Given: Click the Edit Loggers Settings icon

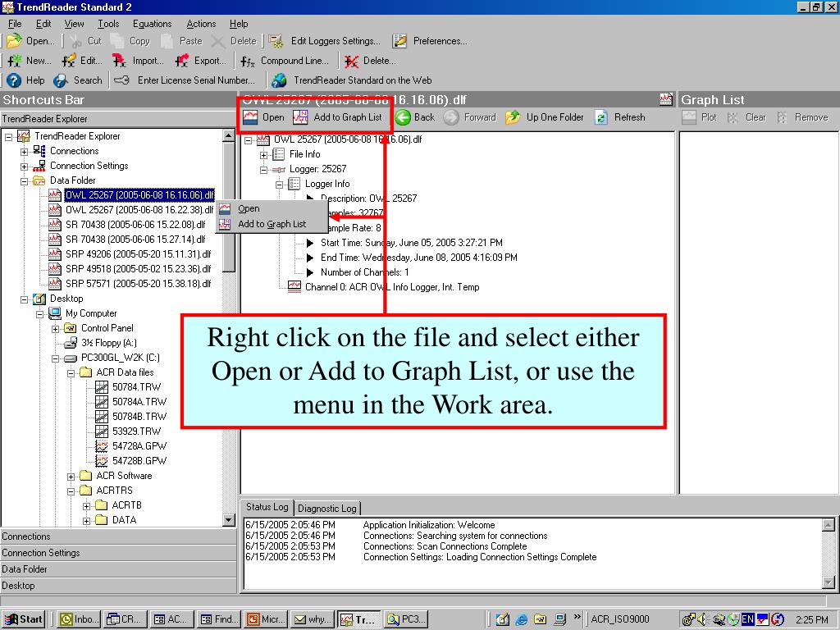Looking at the screenshot, I should [276, 41].
